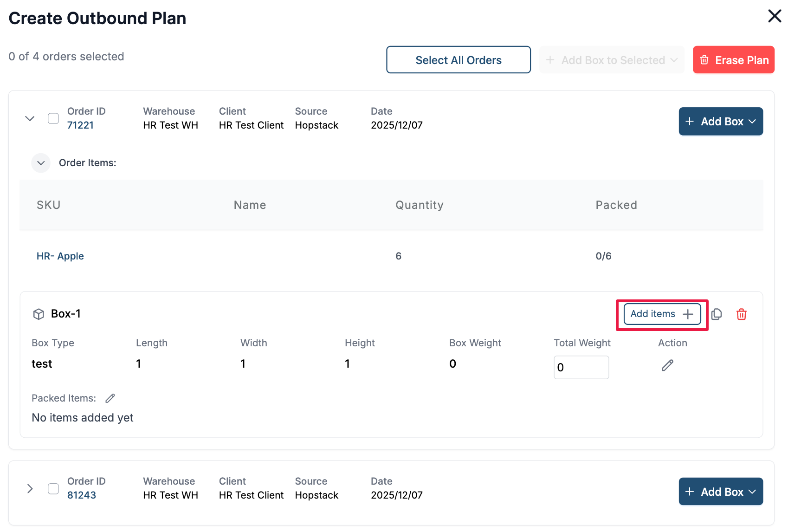Open Add Box dropdown for order 81243
Viewport: 788px width, 532px height.
[720, 492]
